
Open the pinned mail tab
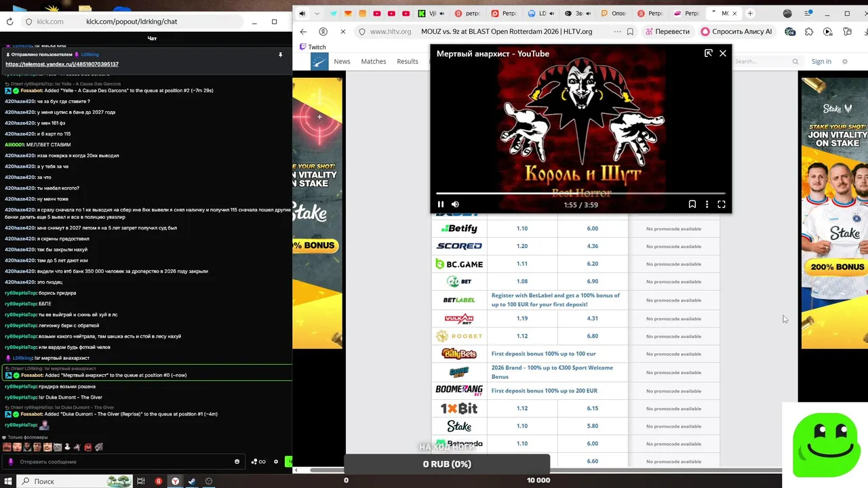click(348, 14)
